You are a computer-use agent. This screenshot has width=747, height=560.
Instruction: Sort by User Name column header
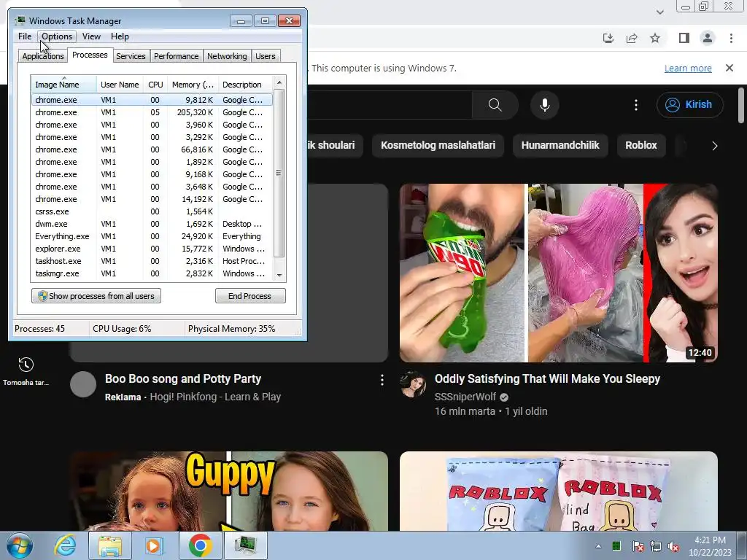(120, 85)
